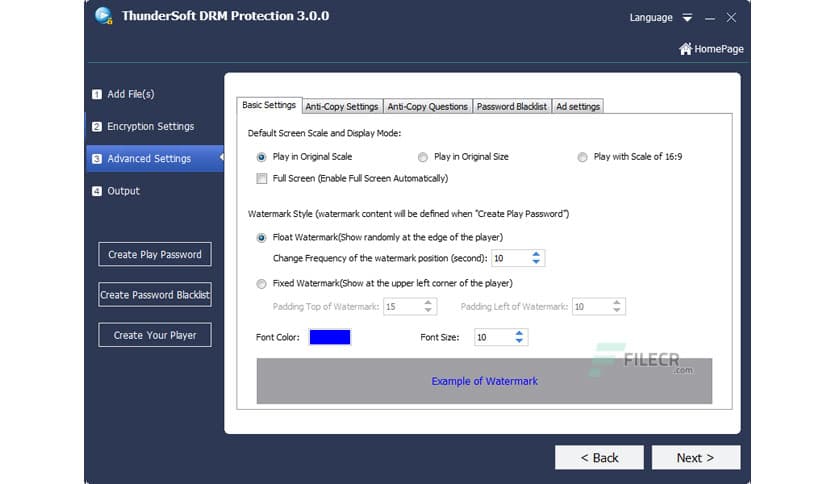Click Create Password Blacklist button

pos(155,294)
